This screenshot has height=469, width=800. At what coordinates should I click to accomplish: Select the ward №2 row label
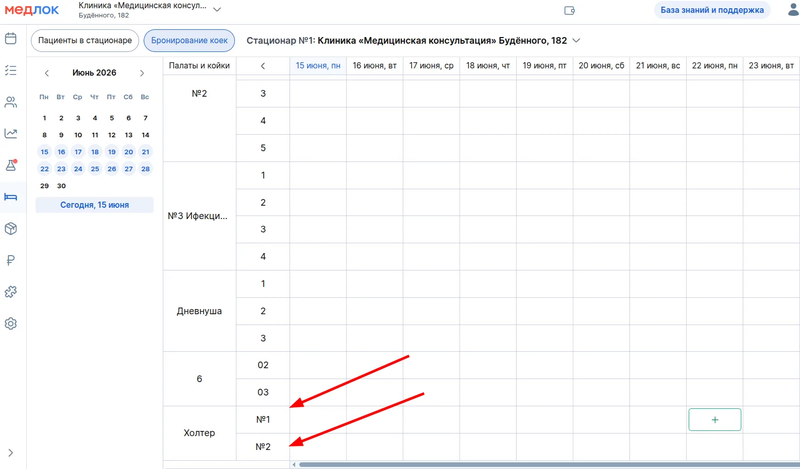tap(199, 93)
